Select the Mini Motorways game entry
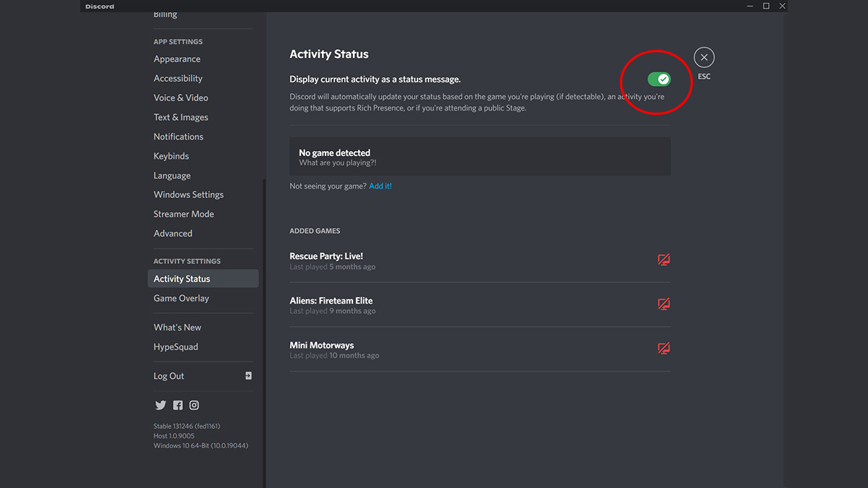The width and height of the screenshot is (868, 488). pyautogui.click(x=322, y=346)
